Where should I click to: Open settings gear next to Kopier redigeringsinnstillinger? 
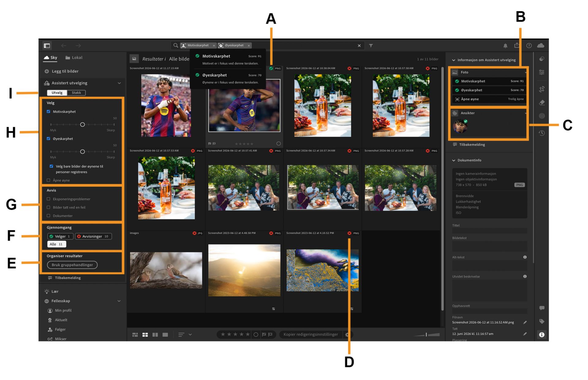pyautogui.click(x=347, y=335)
